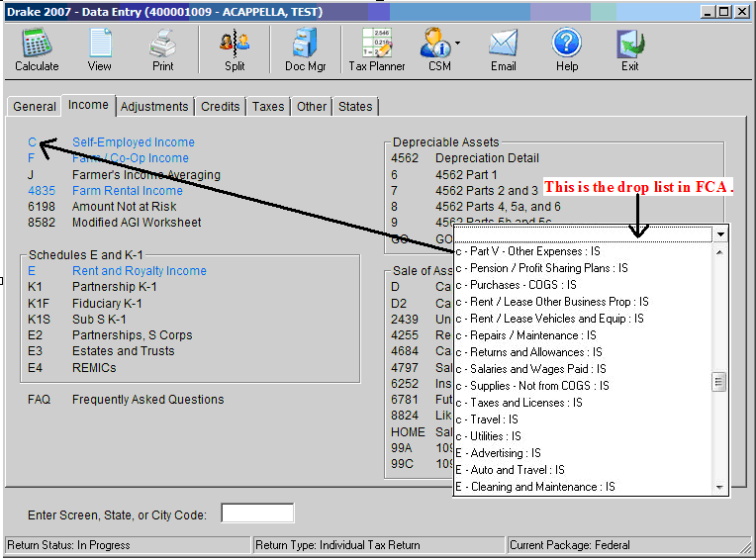Open the View document icon
756x560 pixels.
(100, 43)
